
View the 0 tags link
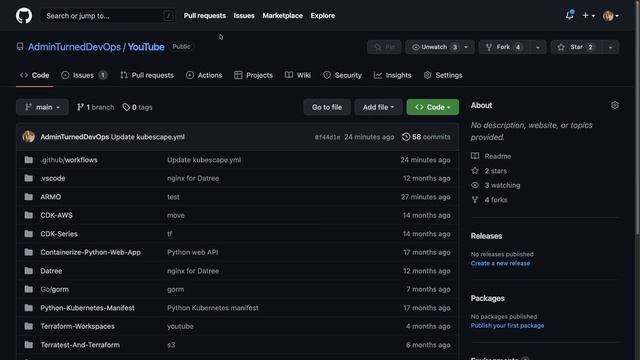click(x=138, y=107)
